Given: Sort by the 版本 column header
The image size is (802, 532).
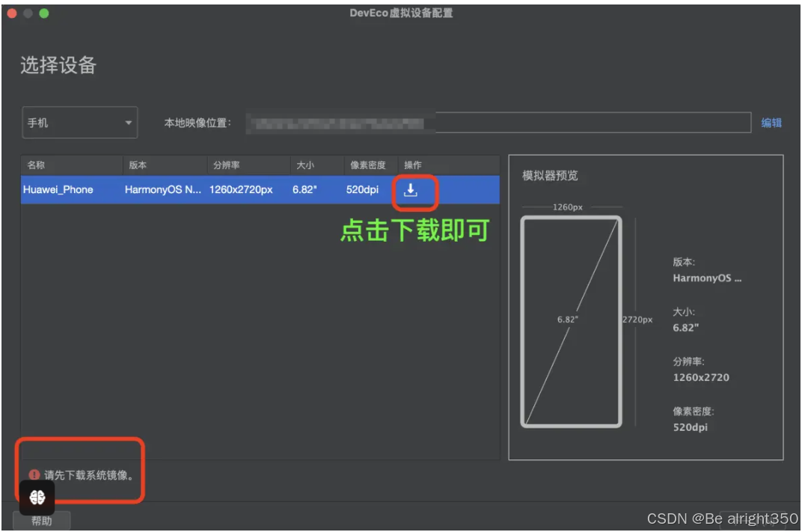Looking at the screenshot, I should coord(165,165).
